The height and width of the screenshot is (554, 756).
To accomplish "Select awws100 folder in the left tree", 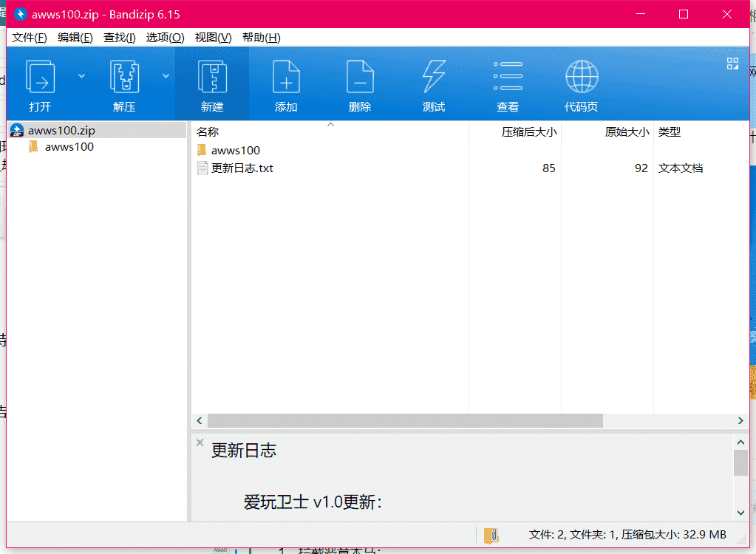I will [x=69, y=147].
